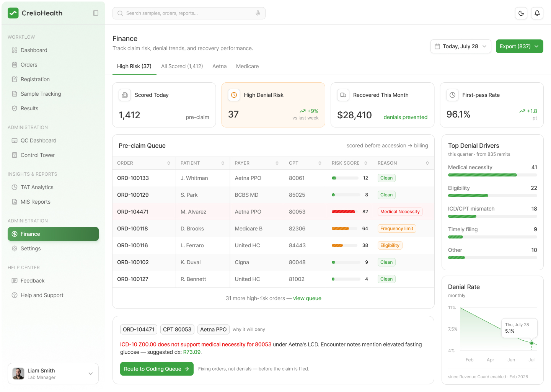Viewport: 551px width, 392px height.
Task: Go to Registration page
Action: (53, 79)
